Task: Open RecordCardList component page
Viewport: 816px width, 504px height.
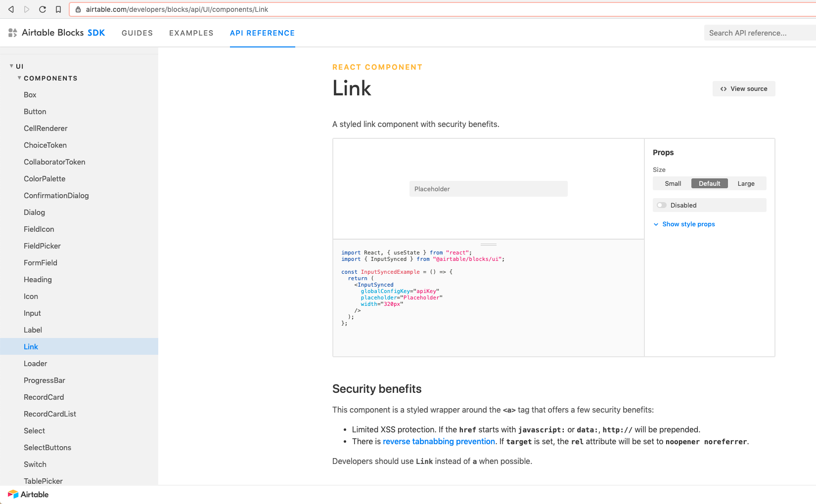Action: point(50,414)
